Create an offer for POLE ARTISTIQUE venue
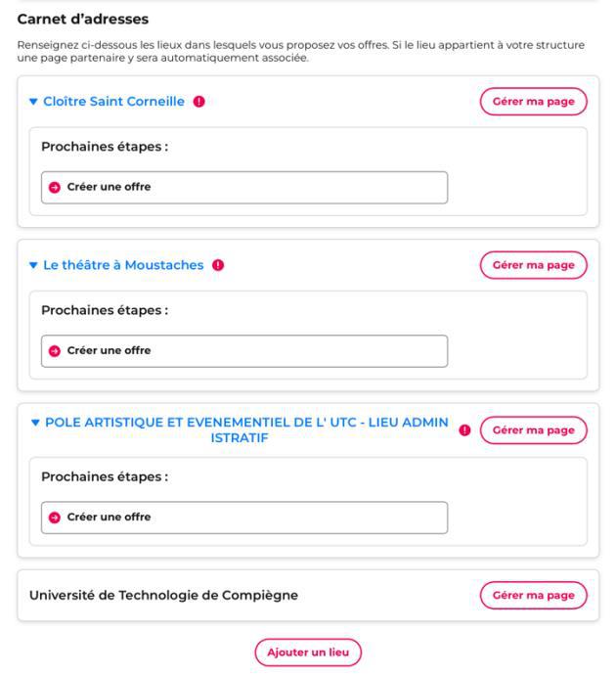The width and height of the screenshot is (616, 676). pos(109,517)
